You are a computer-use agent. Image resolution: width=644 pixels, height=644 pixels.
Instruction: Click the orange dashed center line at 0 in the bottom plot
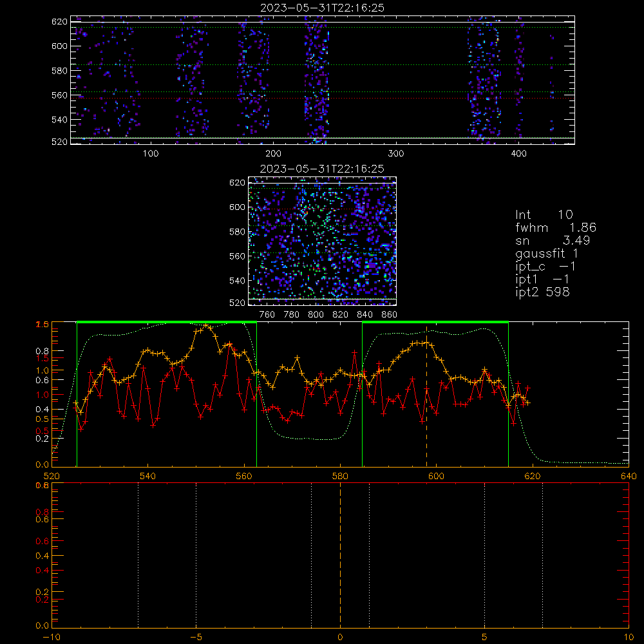340,555
